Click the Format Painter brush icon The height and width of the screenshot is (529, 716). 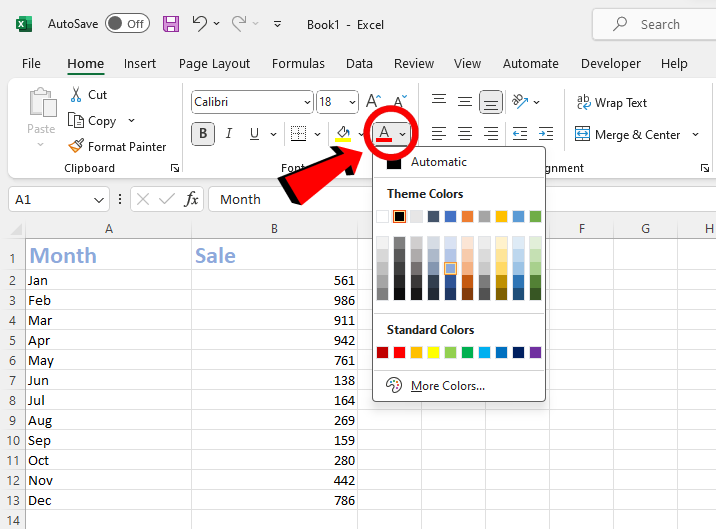pos(75,146)
